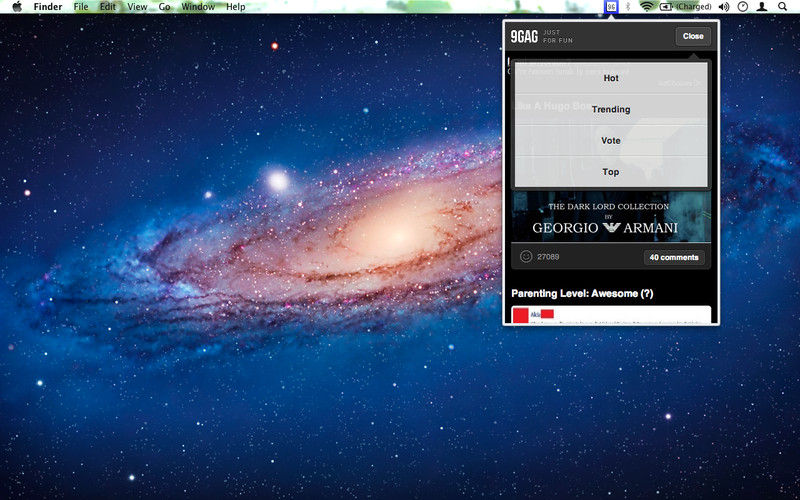Open the 'Parenting Level: Awesome (?)' post title

coord(582,293)
